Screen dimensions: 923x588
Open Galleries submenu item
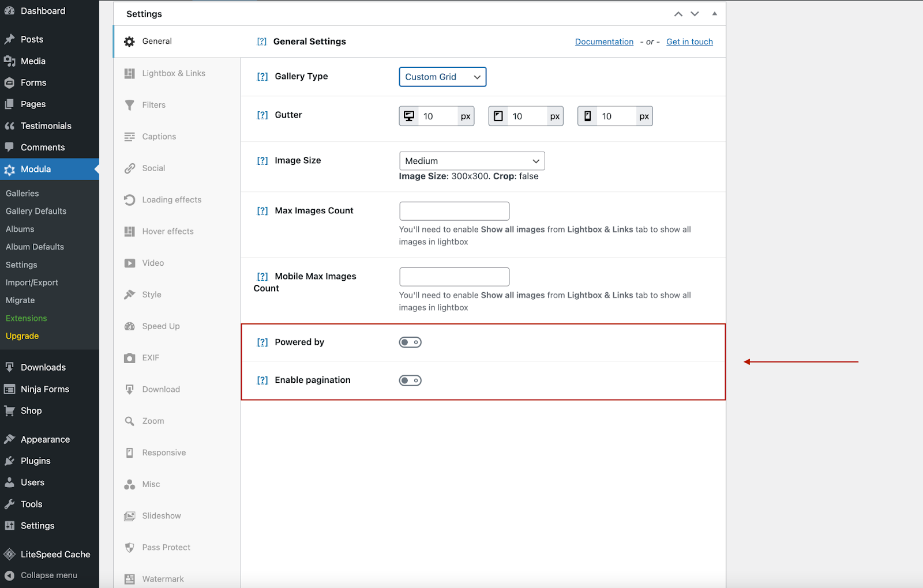[x=22, y=193]
